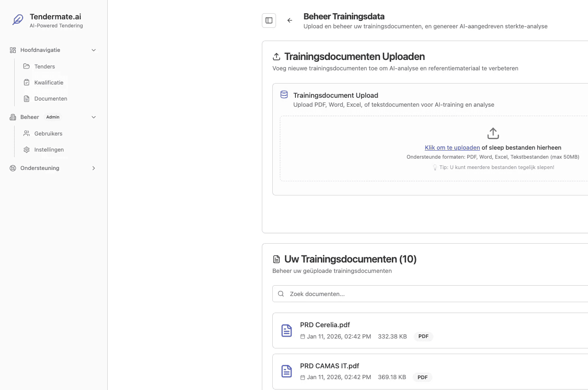Click the database icon beside Trainingsdocument Upload
Screen dimensions: 588x390
click(x=284, y=94)
